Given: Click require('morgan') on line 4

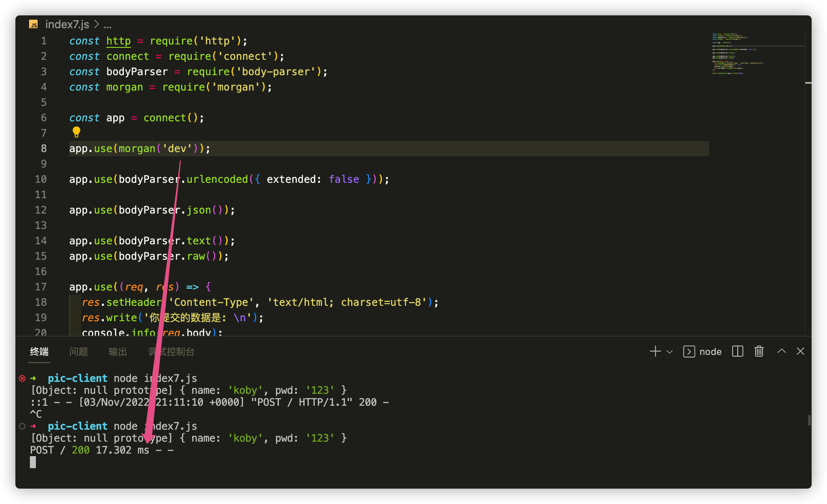Looking at the screenshot, I should 214,87.
